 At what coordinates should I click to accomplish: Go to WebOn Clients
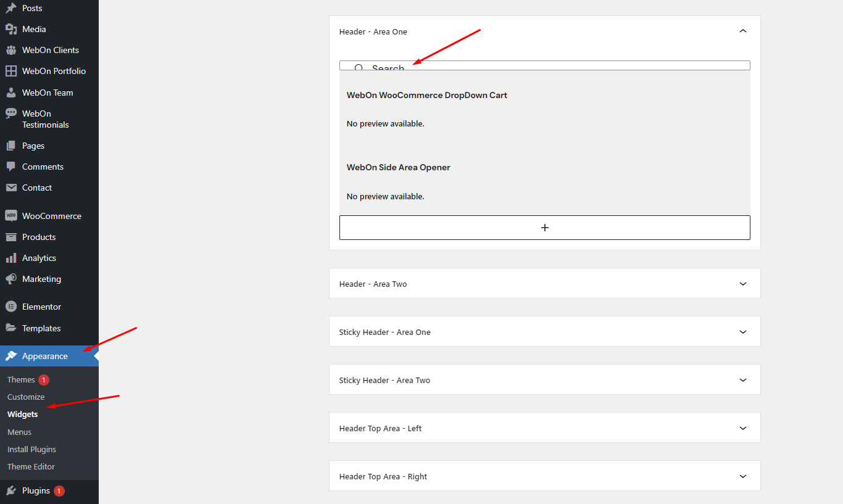[51, 50]
